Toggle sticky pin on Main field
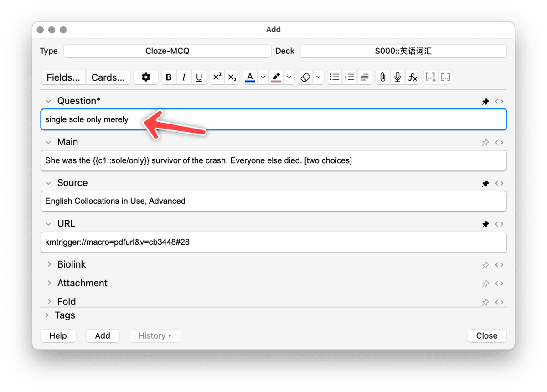Viewport: 547px width, 392px height. click(485, 143)
